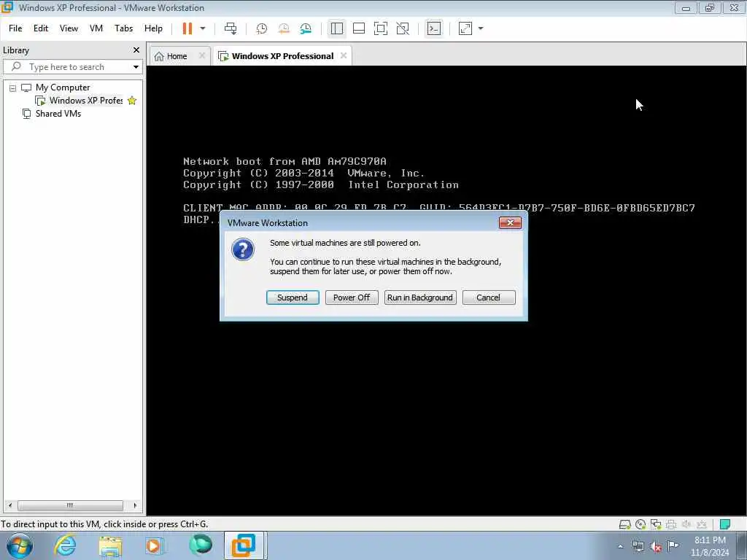Image resolution: width=747 pixels, height=560 pixels.
Task: Revert virtual machine to snapshot icon
Action: click(x=284, y=28)
